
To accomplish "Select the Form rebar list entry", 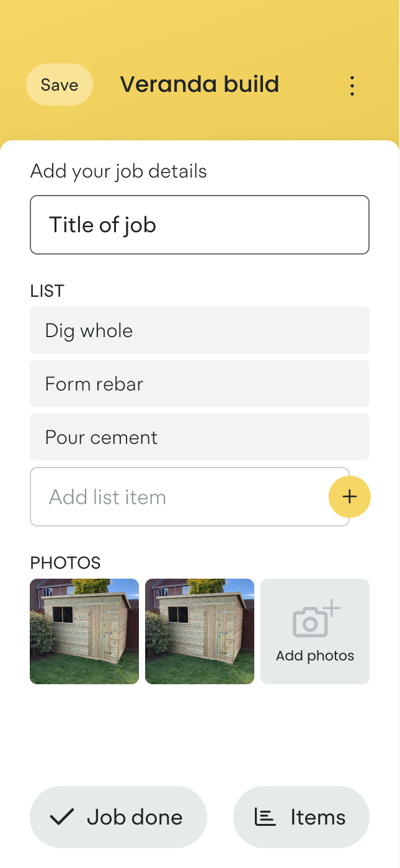I will point(200,384).
